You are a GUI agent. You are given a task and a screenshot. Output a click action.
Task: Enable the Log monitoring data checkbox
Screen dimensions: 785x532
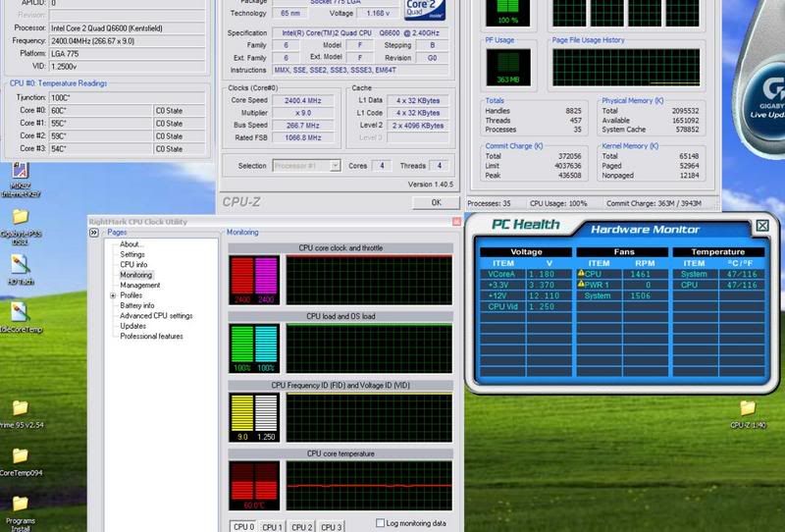pos(382,524)
